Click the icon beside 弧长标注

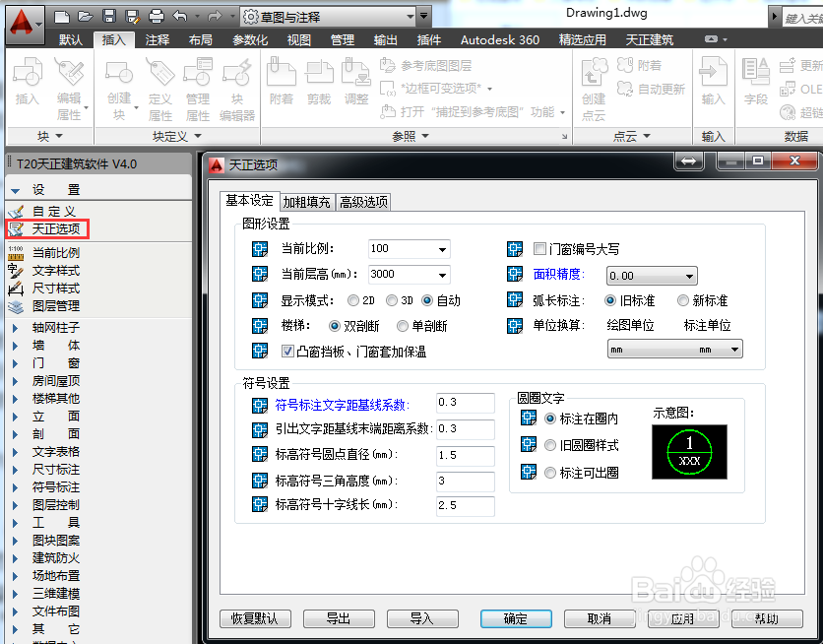(514, 299)
